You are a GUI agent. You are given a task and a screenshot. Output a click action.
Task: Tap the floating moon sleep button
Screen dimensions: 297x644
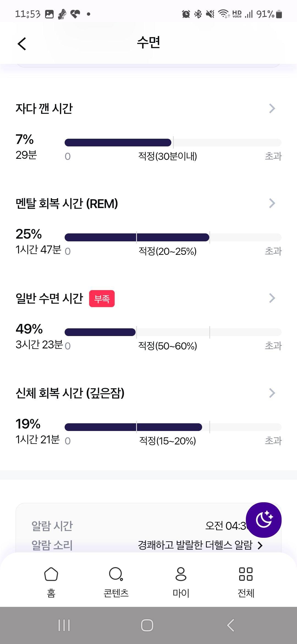(x=263, y=520)
